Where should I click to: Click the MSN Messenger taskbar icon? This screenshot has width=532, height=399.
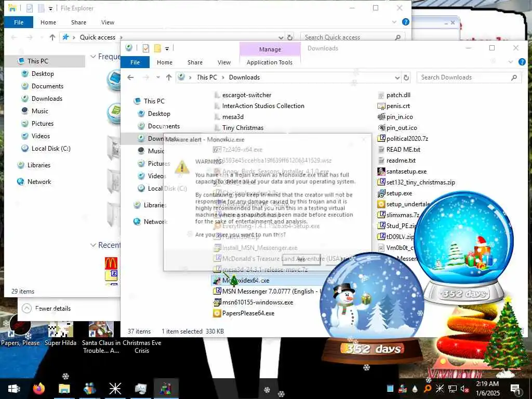[89, 389]
